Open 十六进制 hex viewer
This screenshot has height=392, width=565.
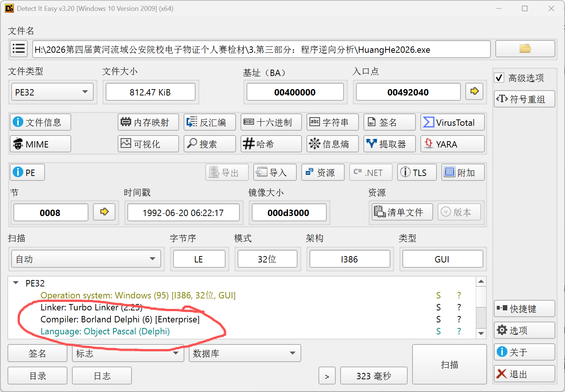pyautogui.click(x=271, y=122)
